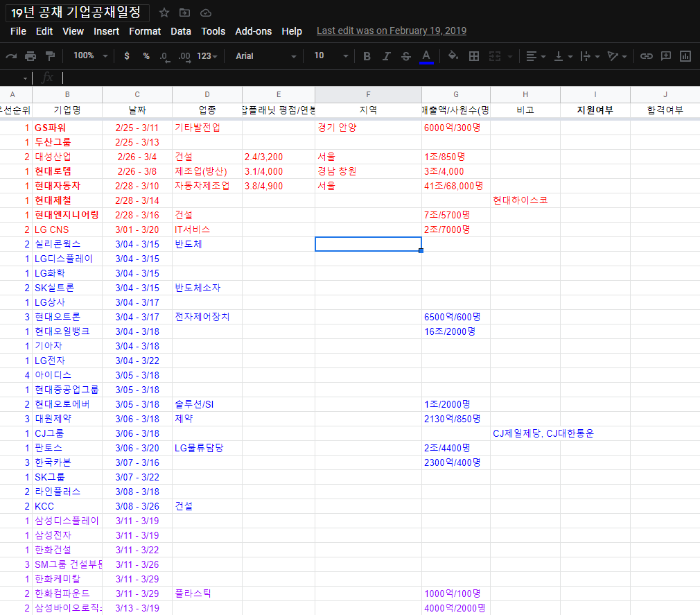Toggle italic formatting
The width and height of the screenshot is (700, 615).
[387, 56]
